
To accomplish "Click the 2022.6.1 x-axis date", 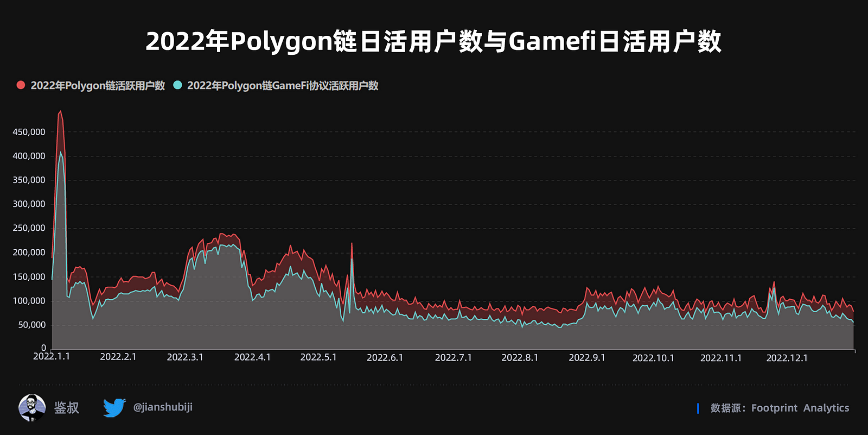I will coord(385,358).
